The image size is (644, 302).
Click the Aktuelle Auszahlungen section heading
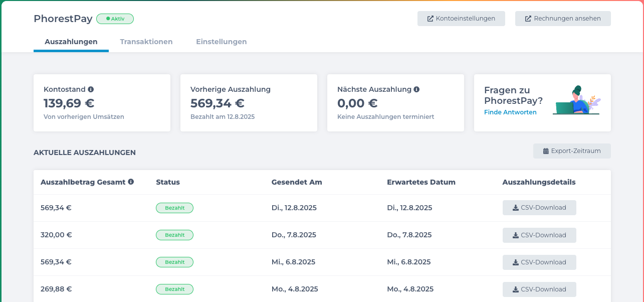pos(85,153)
